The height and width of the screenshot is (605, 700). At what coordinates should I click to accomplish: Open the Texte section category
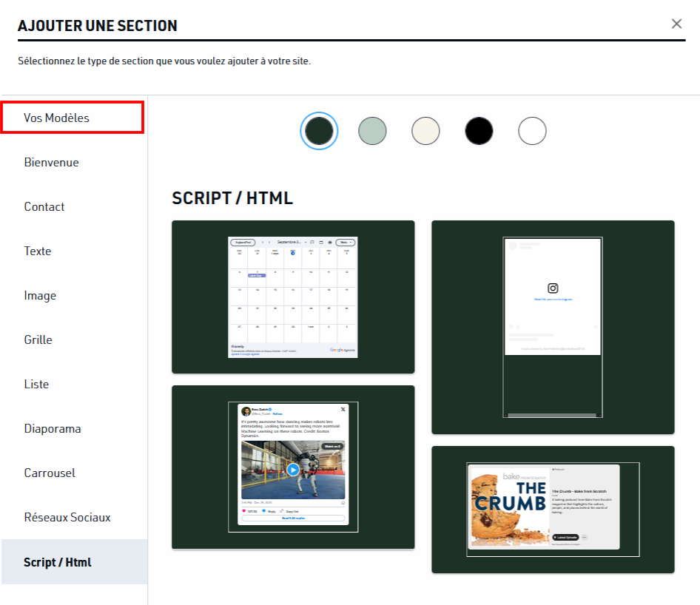click(74, 251)
